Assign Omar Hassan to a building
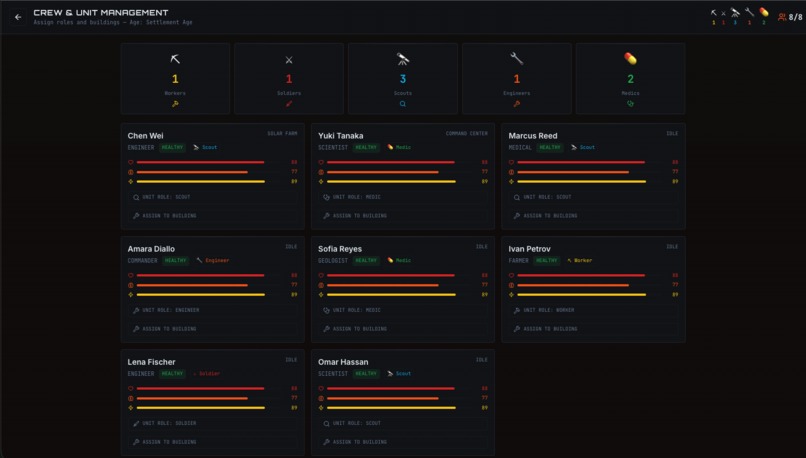Image resolution: width=806 pixels, height=458 pixels. (x=402, y=442)
